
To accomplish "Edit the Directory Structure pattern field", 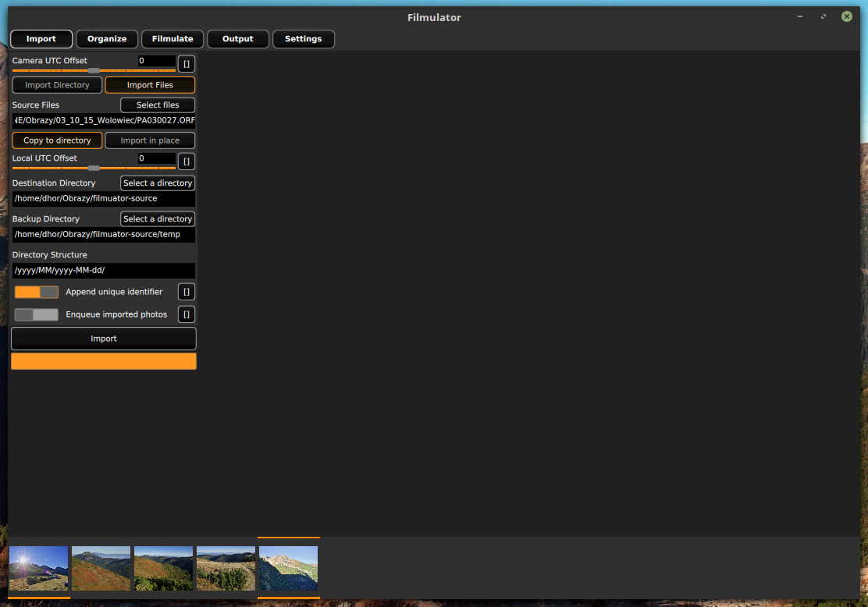I will pyautogui.click(x=104, y=271).
